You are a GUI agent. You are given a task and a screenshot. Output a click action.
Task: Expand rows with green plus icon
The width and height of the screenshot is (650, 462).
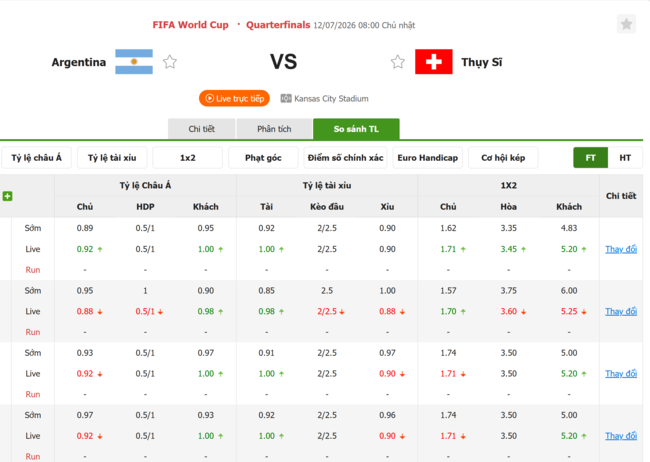[7, 196]
